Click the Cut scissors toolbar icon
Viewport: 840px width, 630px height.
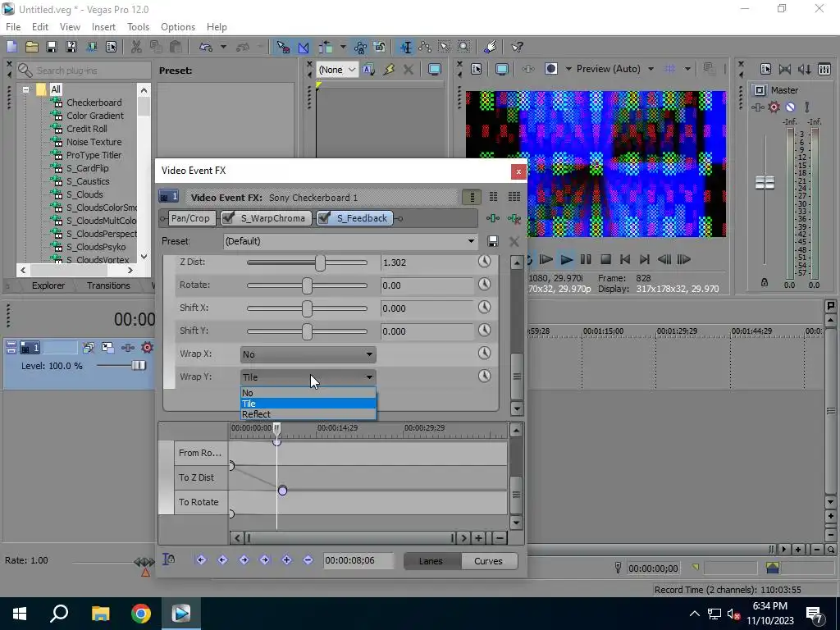point(136,47)
